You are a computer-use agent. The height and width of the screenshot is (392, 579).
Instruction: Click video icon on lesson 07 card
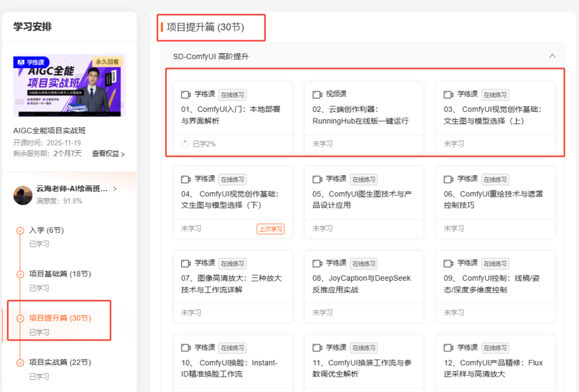(186, 263)
